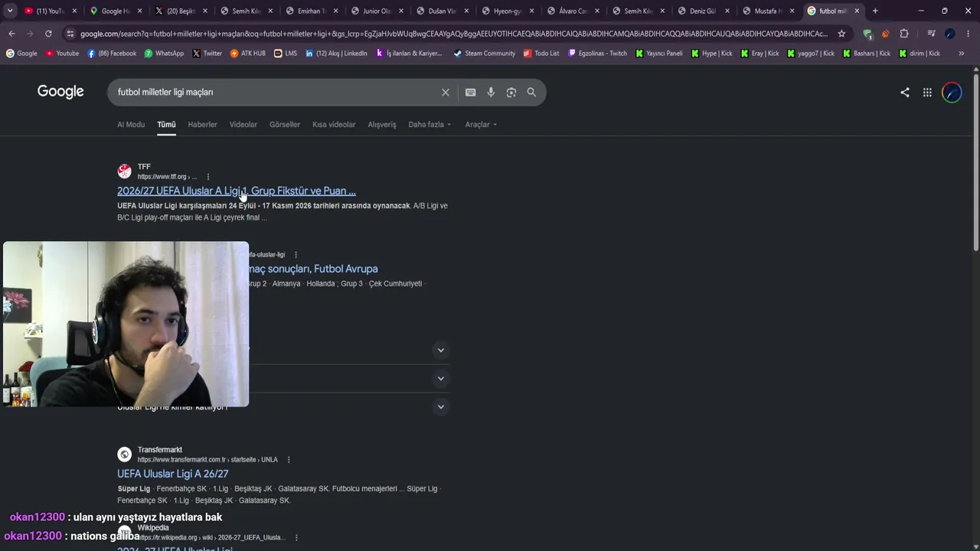Open the Steam Community bookmark

[484, 54]
